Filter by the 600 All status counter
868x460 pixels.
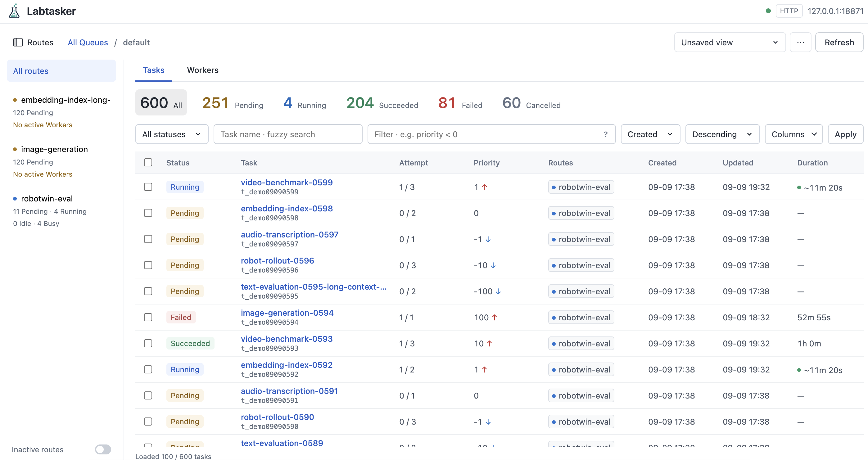coord(161,103)
